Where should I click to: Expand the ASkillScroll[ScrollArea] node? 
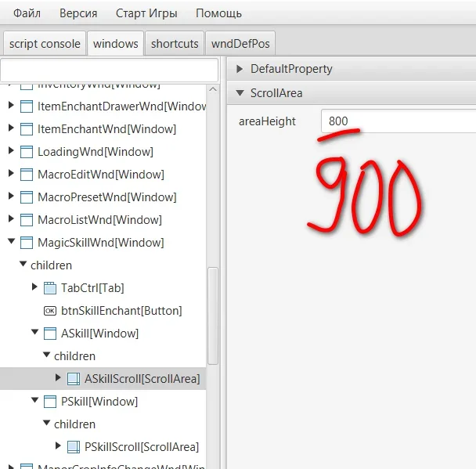[x=58, y=377]
